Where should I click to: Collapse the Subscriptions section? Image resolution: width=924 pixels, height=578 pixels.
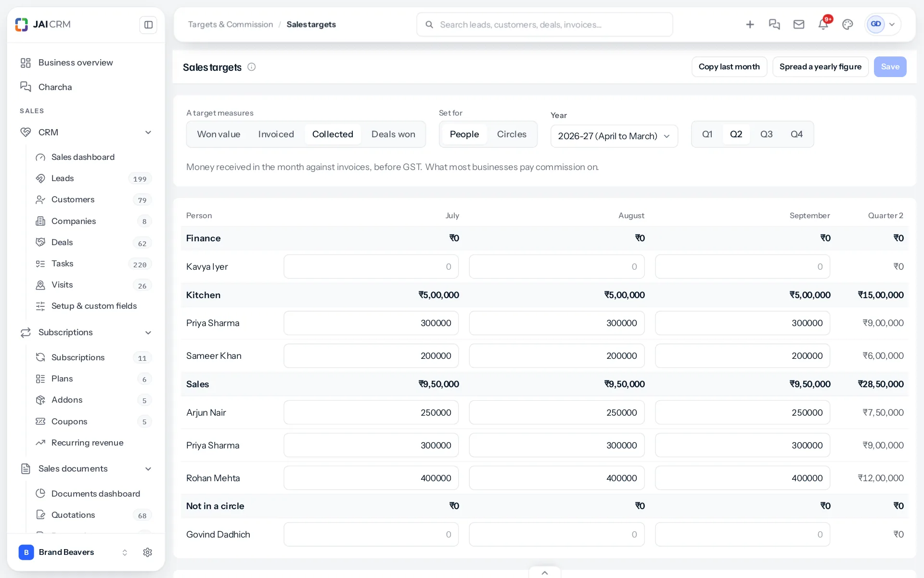[148, 333]
